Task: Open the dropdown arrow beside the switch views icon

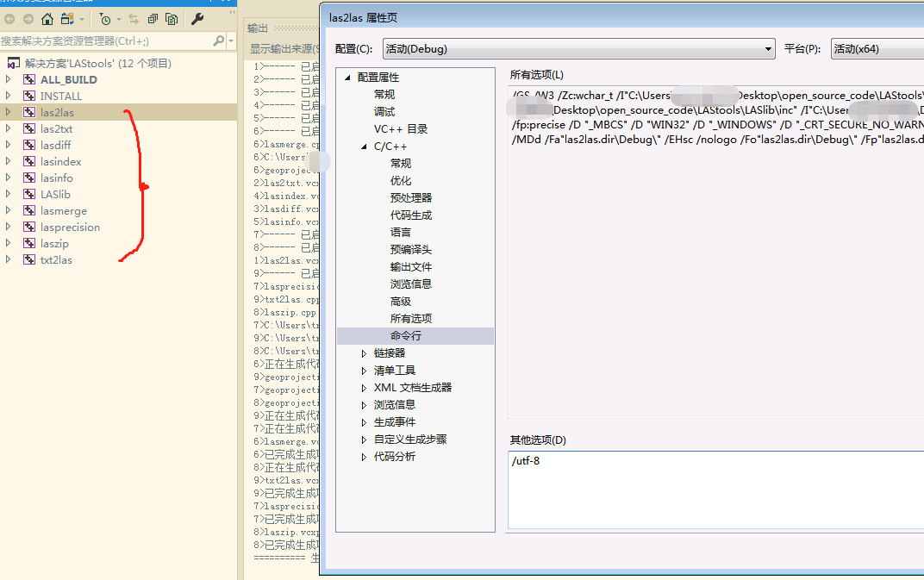Action: pyautogui.click(x=82, y=20)
